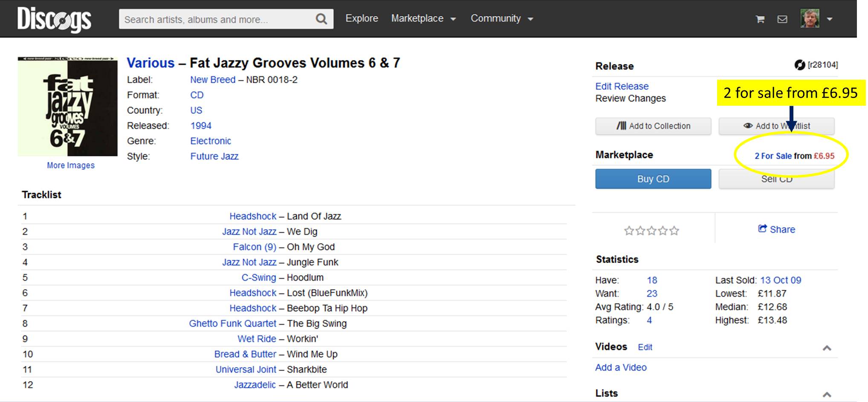The image size is (868, 402).
Task: Collapse the Videos section chevron
Action: 827,348
